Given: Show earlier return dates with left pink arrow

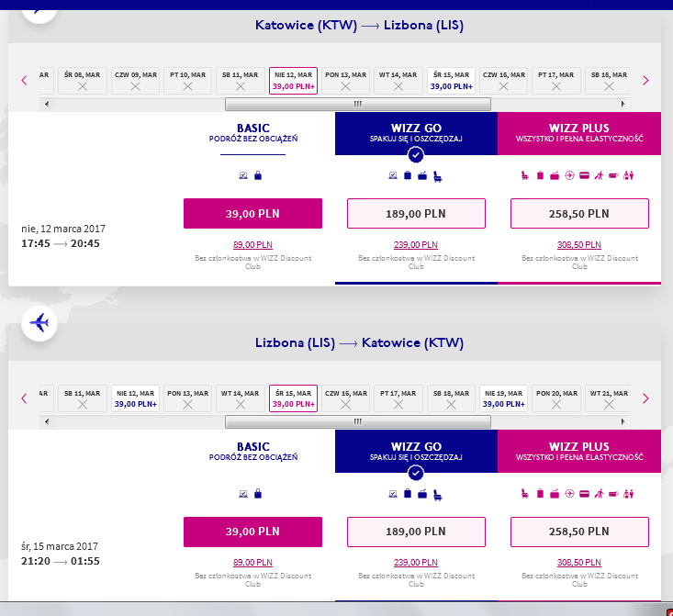Looking at the screenshot, I should point(24,398).
